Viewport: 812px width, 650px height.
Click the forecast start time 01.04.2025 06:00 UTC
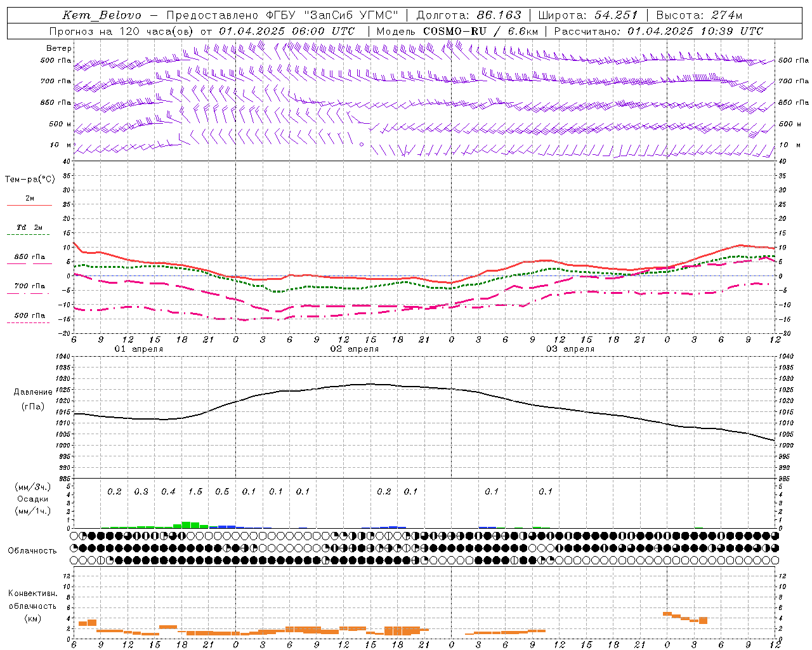[x=287, y=30]
